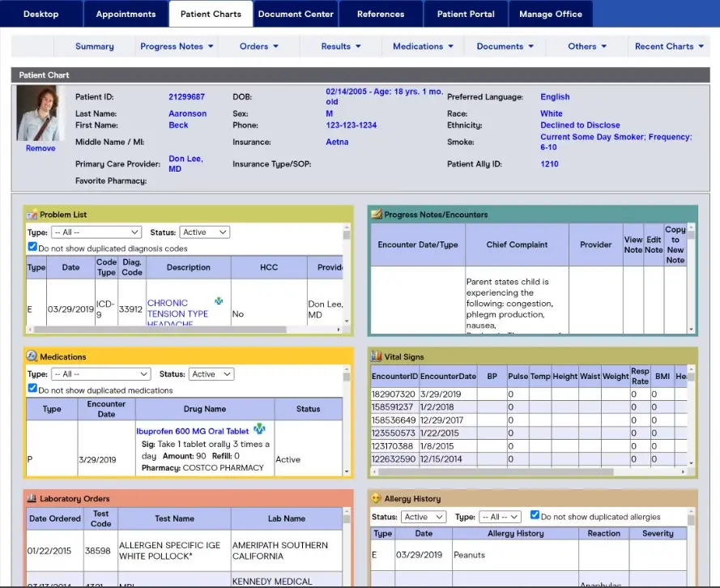Click the Remove photo link
The image size is (720, 588).
(40, 148)
